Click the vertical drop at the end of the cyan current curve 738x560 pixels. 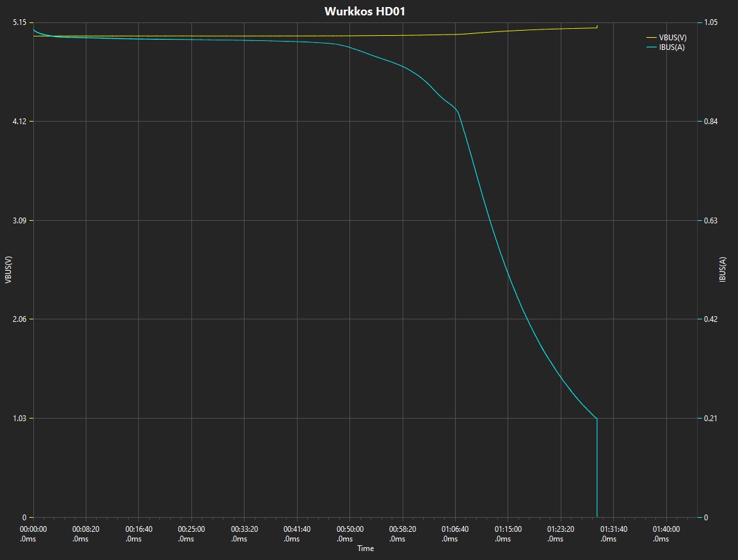[597, 468]
